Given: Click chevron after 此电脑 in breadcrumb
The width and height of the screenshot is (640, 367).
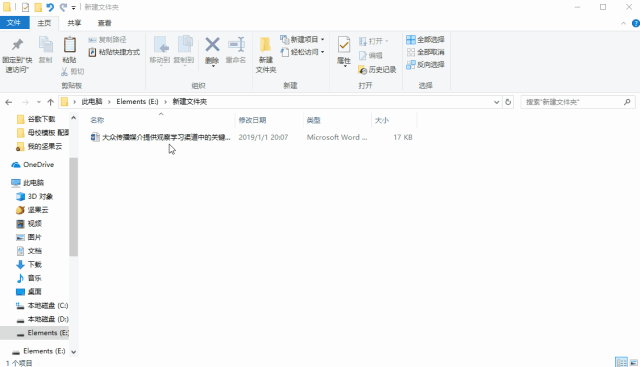Looking at the screenshot, I should click(109, 102).
